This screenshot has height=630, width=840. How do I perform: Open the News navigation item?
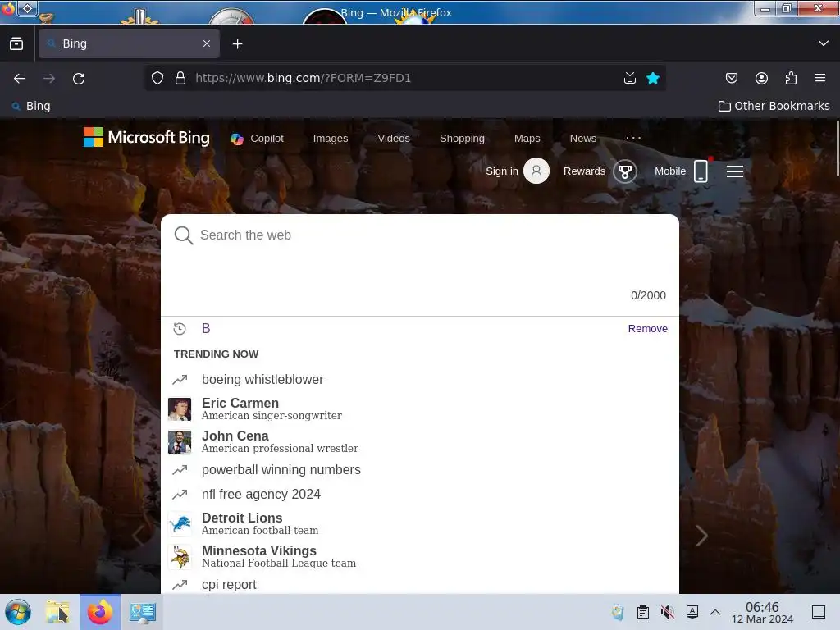pos(583,139)
